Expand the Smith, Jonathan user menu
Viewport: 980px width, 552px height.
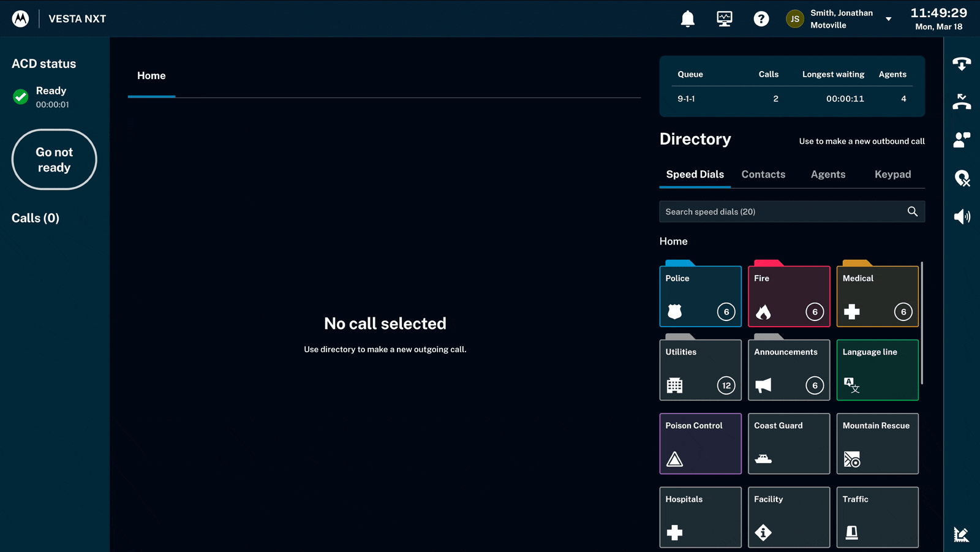pyautogui.click(x=888, y=19)
